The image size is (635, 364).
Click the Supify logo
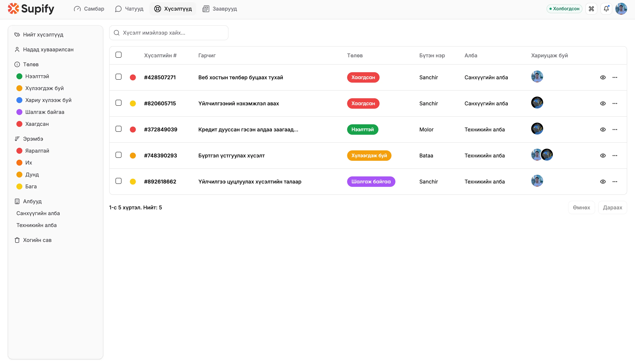[31, 9]
